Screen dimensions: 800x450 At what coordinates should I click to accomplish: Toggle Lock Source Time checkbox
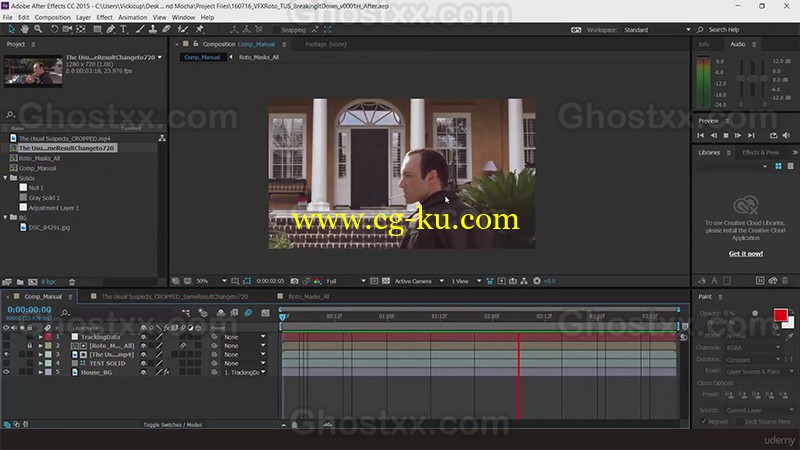[740, 421]
